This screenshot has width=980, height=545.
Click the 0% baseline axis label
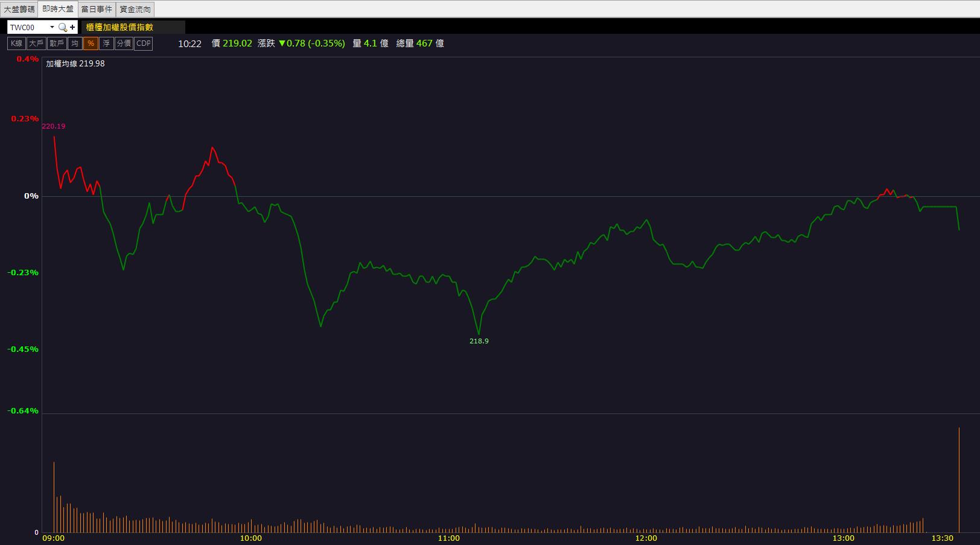tap(31, 196)
